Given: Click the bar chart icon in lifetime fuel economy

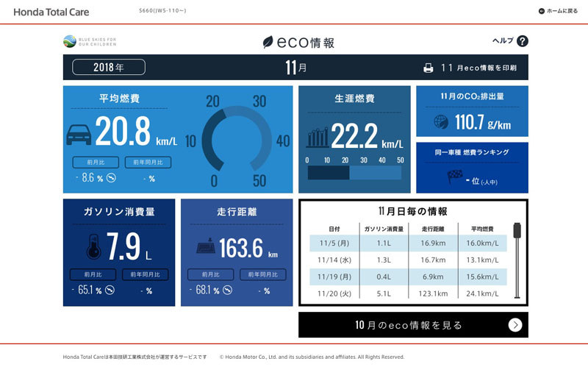Looking at the screenshot, I should click(x=318, y=138).
